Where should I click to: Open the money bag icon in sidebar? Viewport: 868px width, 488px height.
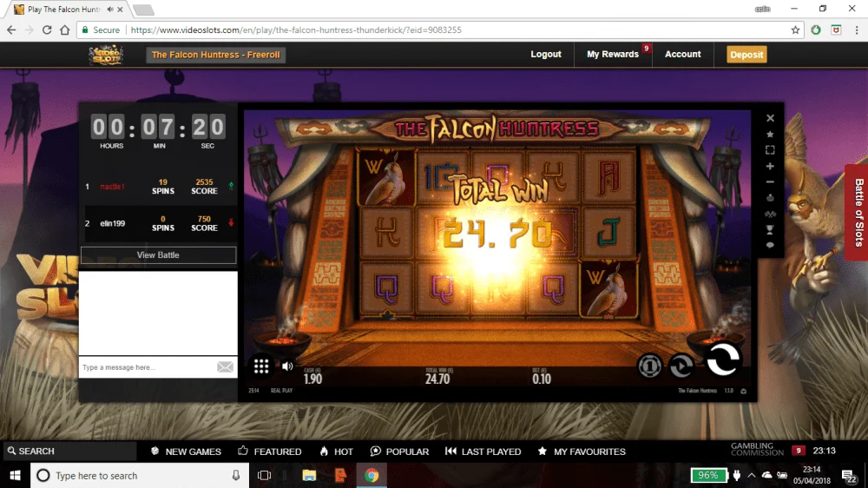[770, 198]
